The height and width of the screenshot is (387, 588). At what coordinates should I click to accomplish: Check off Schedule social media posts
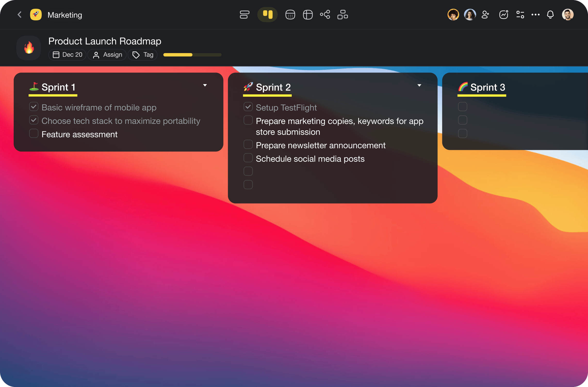click(x=248, y=158)
